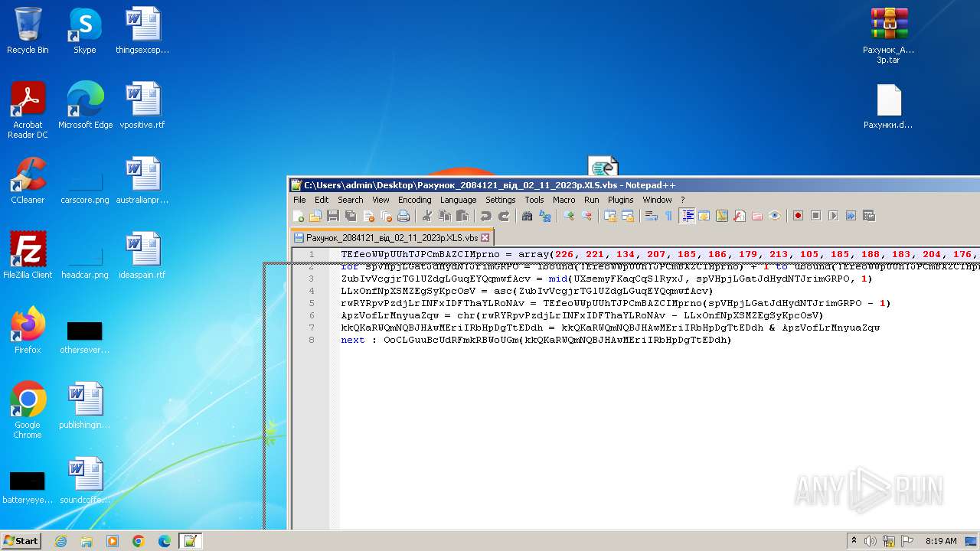Toggle monitoring eye icon
The height and width of the screenshot is (551, 980).
point(775,216)
